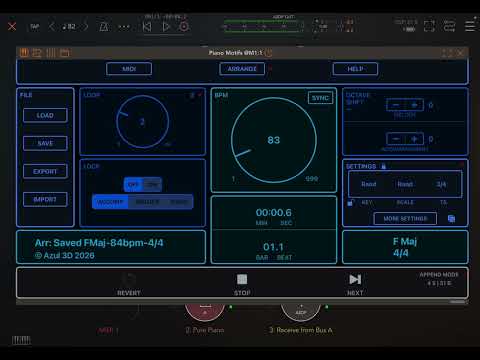Switch the Lock toggle to ON
This screenshot has width=480, height=360.
pos(153,184)
